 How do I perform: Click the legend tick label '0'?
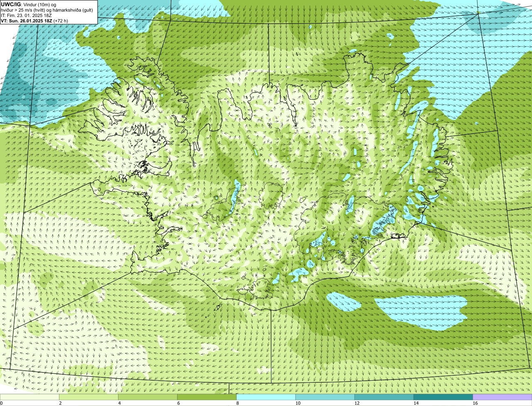click(1, 403)
